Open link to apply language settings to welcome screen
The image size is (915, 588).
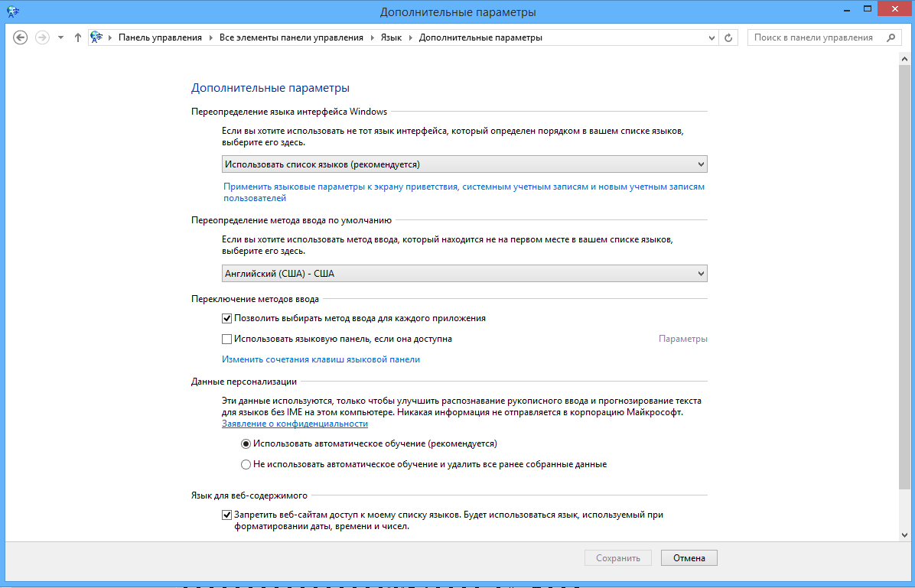(464, 193)
